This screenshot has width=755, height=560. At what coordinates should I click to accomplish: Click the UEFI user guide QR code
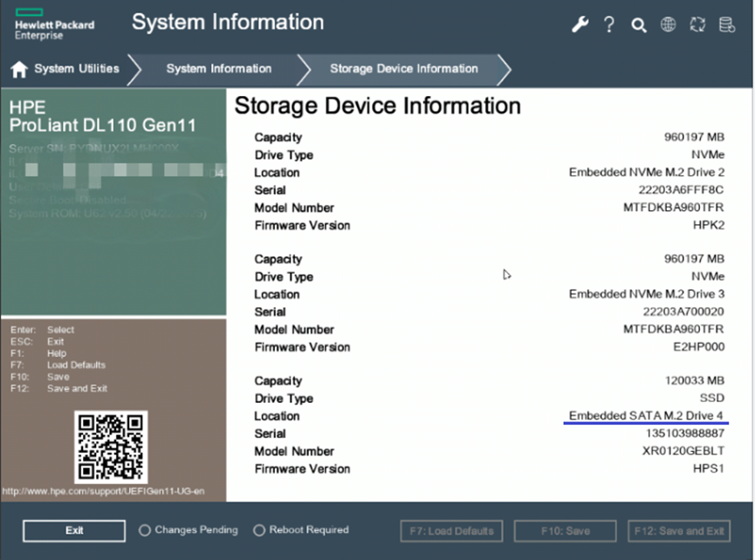pos(111,447)
